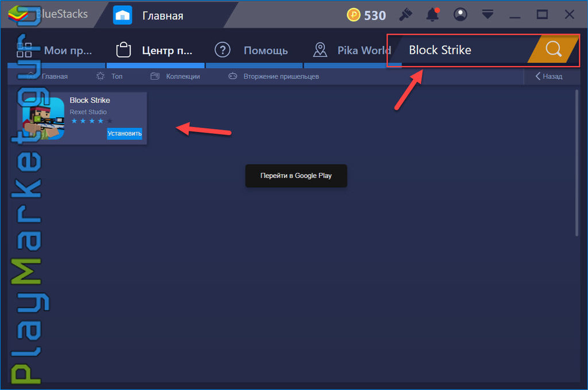Click the gold coin points icon
The width and height of the screenshot is (588, 390).
pyautogui.click(x=353, y=15)
